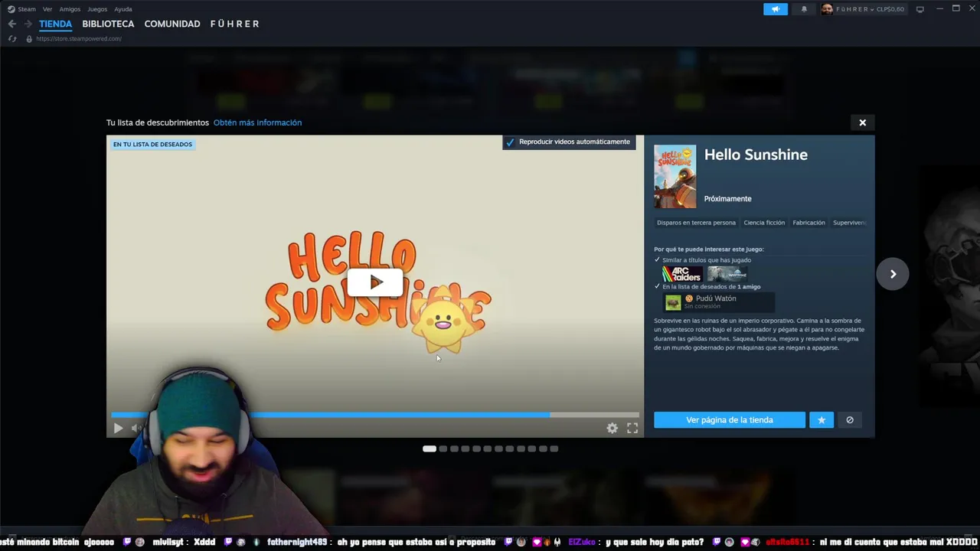Open video settings gear in player

tap(612, 429)
